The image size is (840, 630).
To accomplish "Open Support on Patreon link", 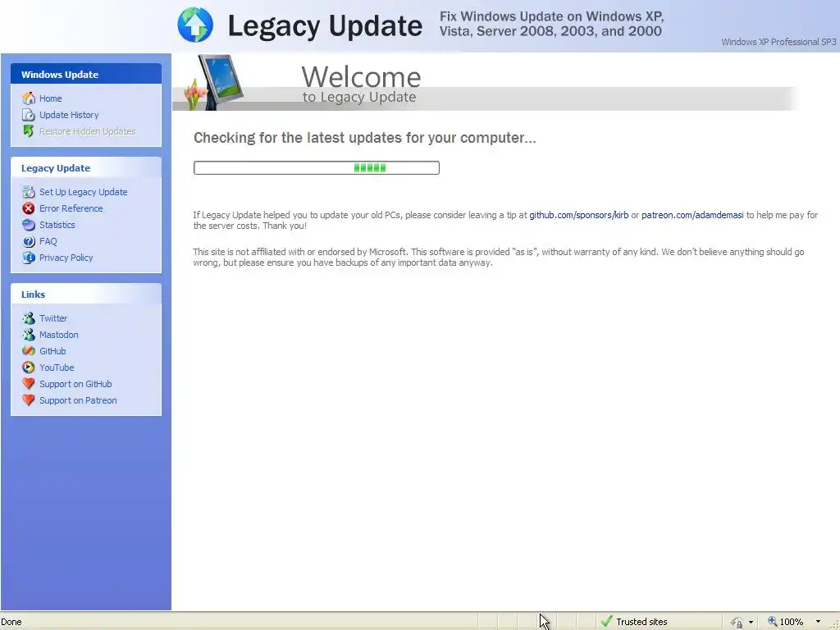I will pyautogui.click(x=78, y=400).
